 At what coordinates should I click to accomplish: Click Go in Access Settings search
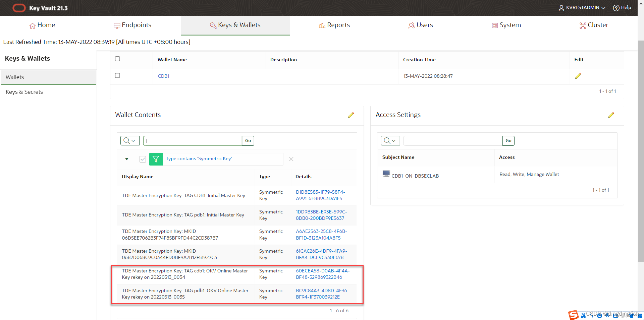point(508,141)
